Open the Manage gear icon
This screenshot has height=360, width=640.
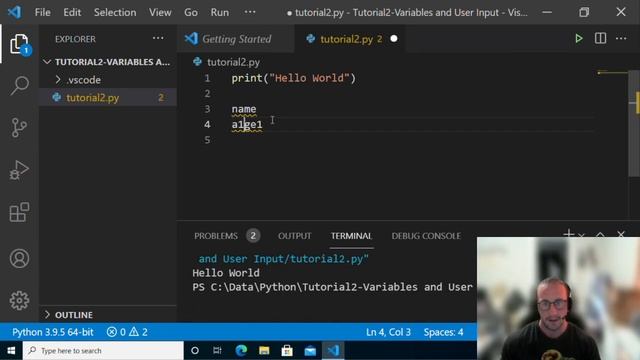pos(19,300)
